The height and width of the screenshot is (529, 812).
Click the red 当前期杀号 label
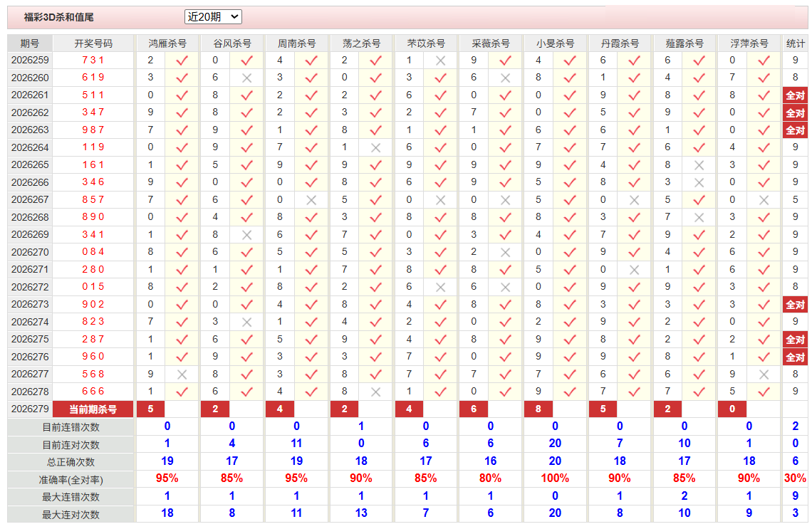pos(93,409)
